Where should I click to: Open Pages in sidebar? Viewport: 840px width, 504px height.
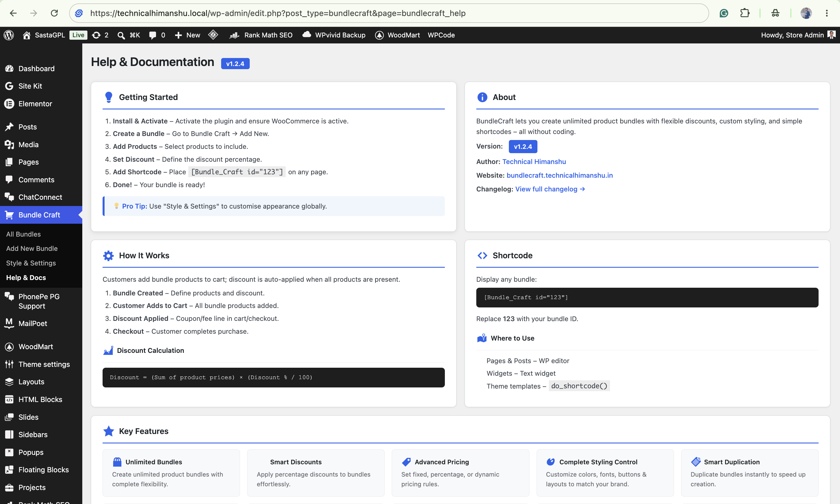coord(41,162)
